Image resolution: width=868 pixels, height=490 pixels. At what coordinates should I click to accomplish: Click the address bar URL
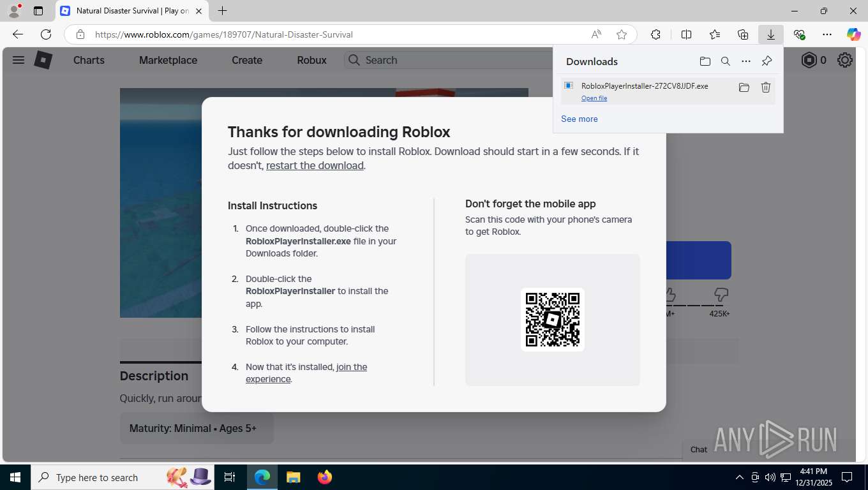coord(224,34)
